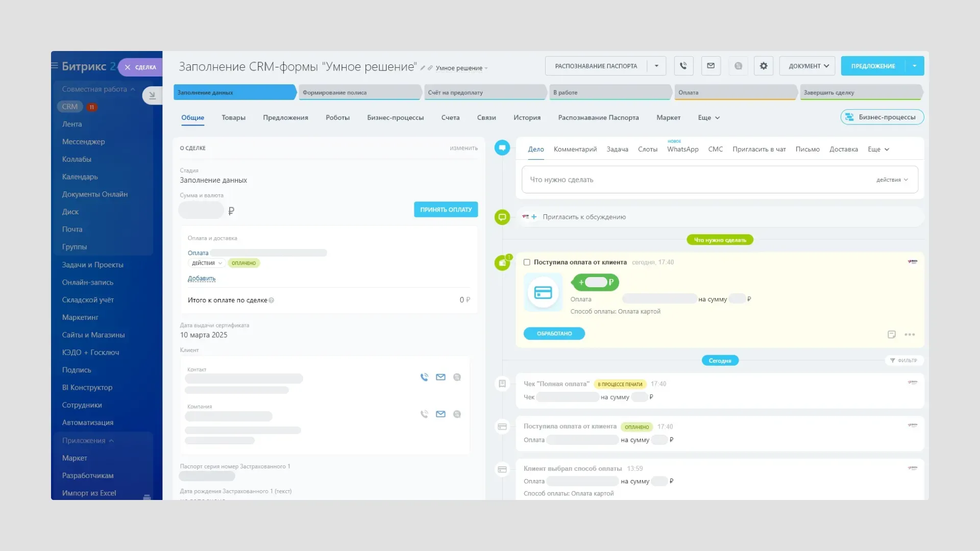Click the Бизнес-процессы pill button
The height and width of the screenshot is (551, 980).
882,117
